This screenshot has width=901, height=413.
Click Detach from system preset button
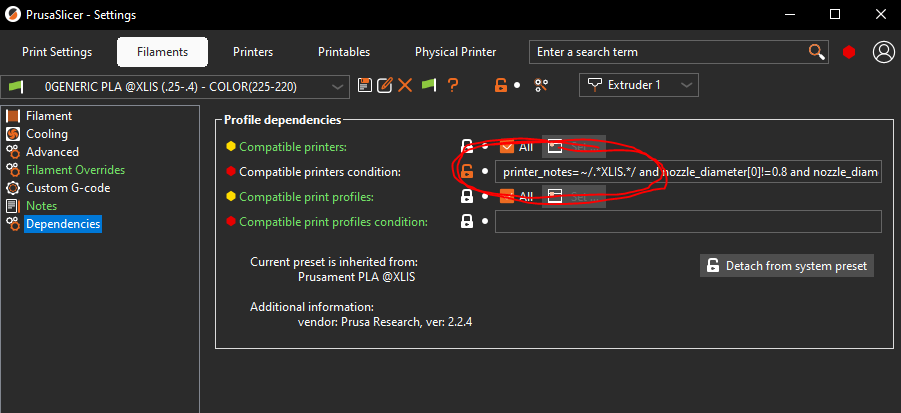(787, 266)
